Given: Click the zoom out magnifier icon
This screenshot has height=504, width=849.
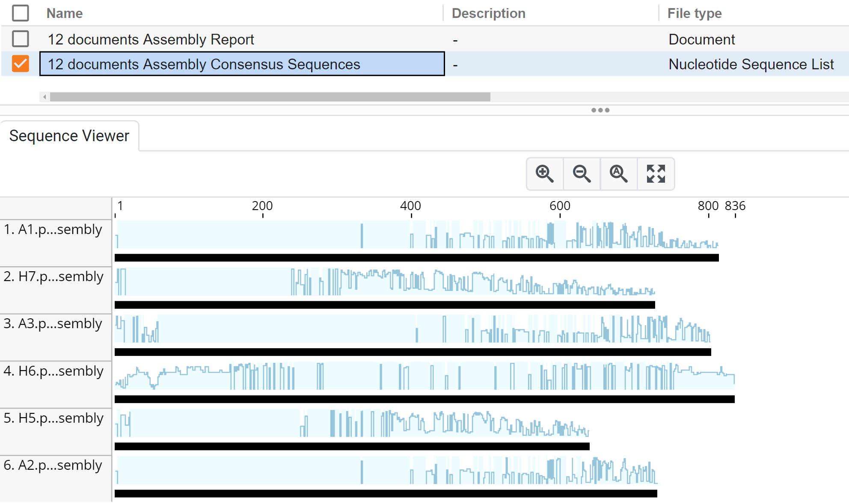Looking at the screenshot, I should 582,174.
